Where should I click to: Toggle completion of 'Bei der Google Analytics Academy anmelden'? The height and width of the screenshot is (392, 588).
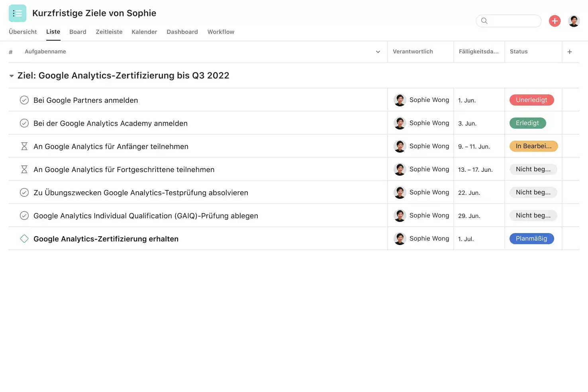pos(24,123)
